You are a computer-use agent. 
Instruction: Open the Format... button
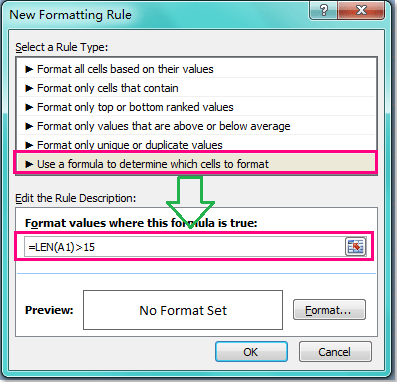coord(329,310)
